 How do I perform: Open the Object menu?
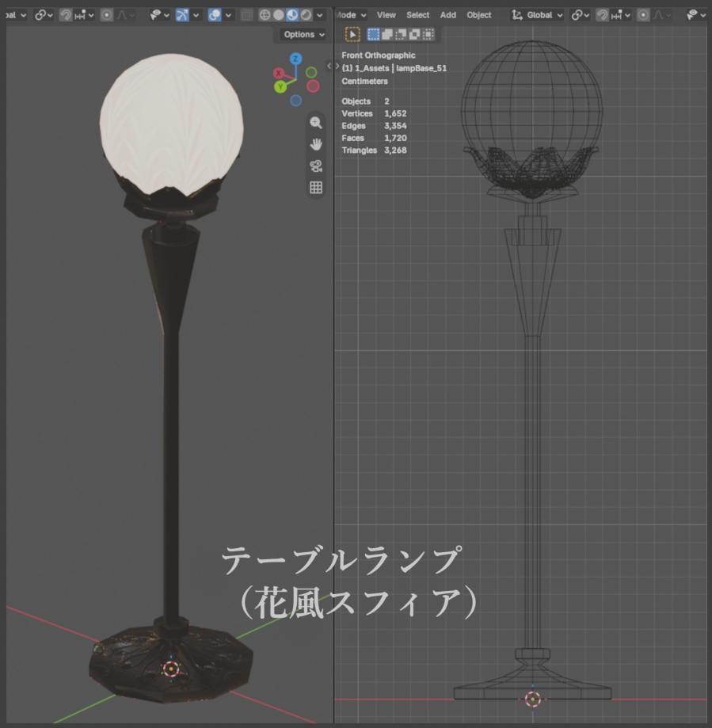[x=479, y=15]
